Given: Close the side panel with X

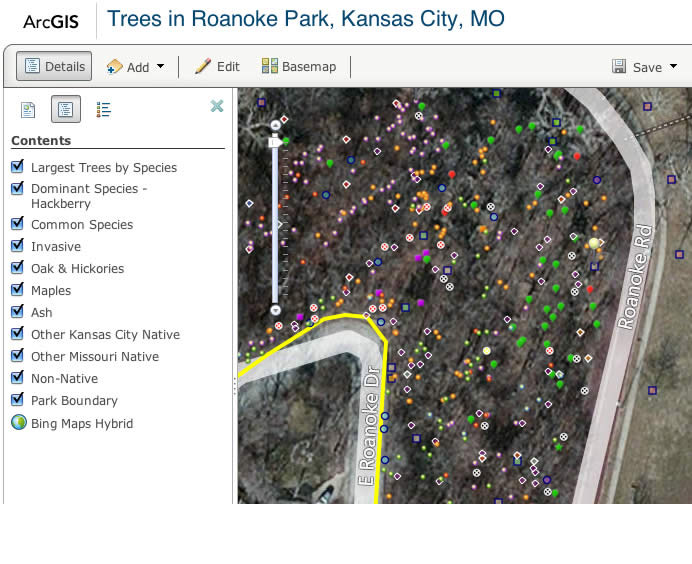Looking at the screenshot, I should (x=217, y=106).
